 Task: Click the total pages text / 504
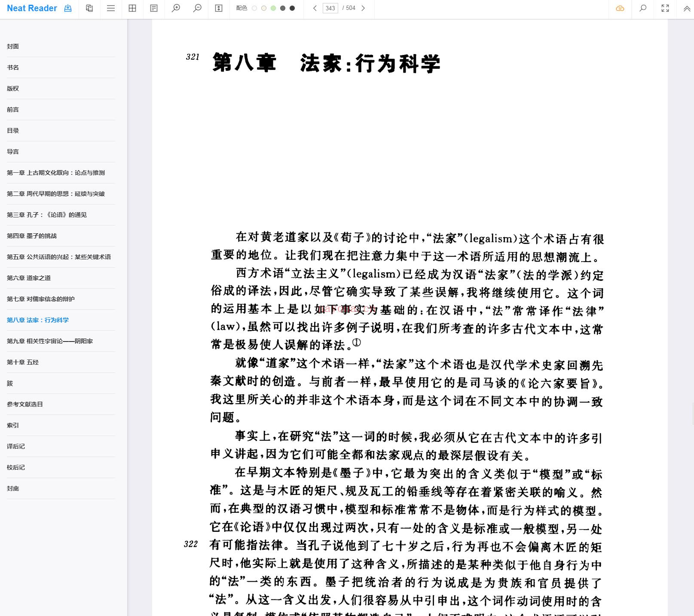click(349, 8)
